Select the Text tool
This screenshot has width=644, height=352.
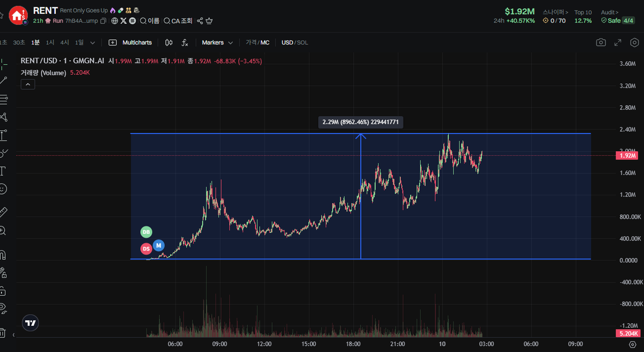(x=3, y=171)
